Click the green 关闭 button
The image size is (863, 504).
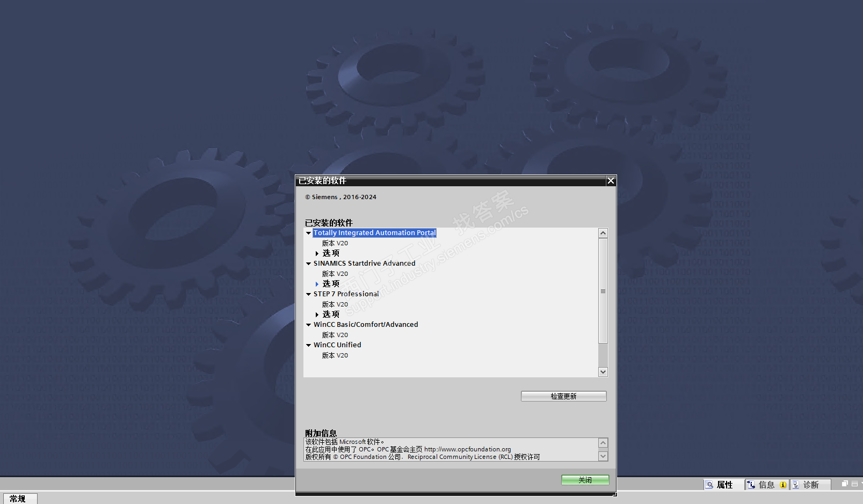[x=585, y=480]
